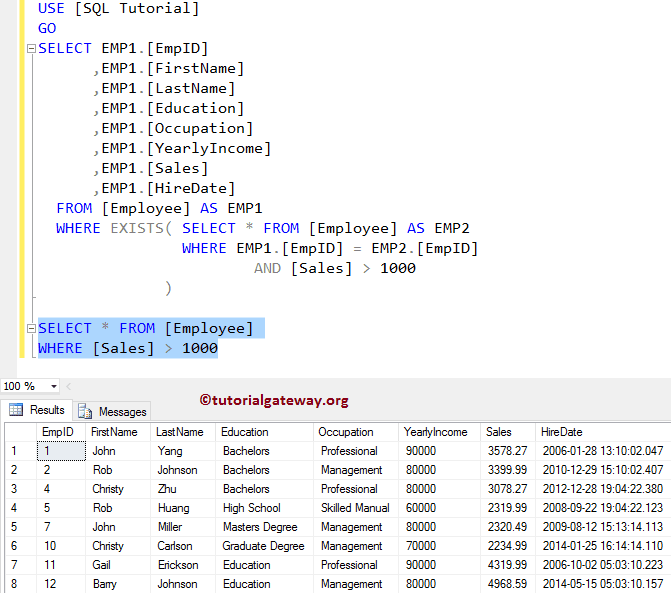Open the 100 % zoom dropdown
This screenshot has width=671, height=593.
point(53,386)
